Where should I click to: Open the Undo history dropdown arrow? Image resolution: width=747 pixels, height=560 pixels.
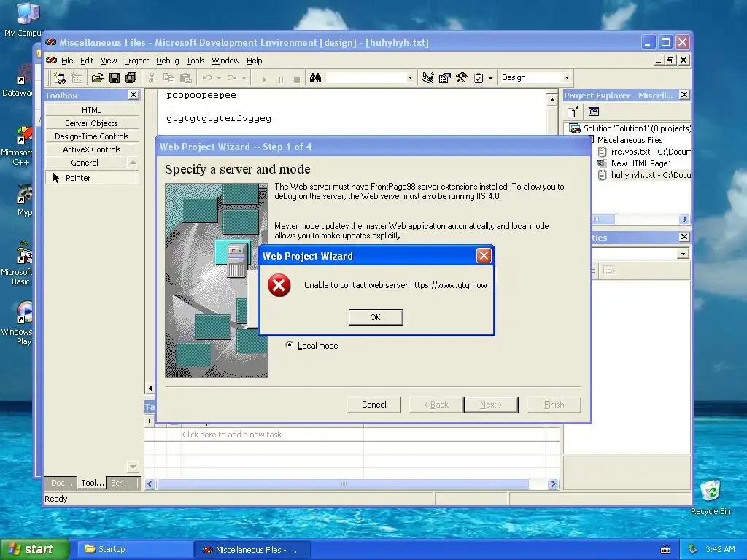click(x=219, y=78)
